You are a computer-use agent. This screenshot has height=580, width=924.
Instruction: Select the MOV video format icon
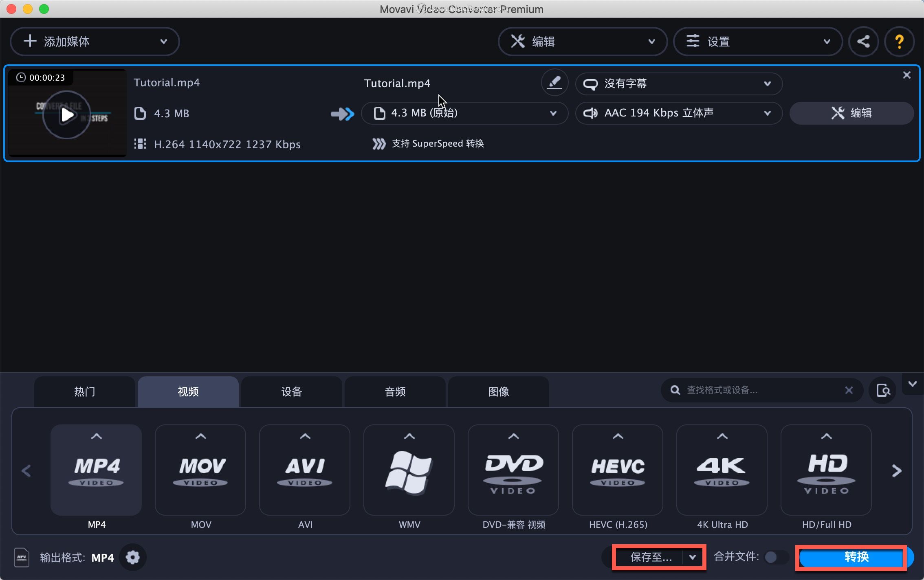(x=200, y=468)
